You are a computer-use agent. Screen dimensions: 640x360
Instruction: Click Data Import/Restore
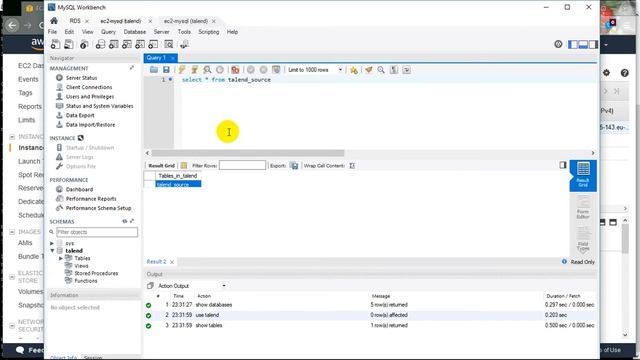[x=90, y=124]
